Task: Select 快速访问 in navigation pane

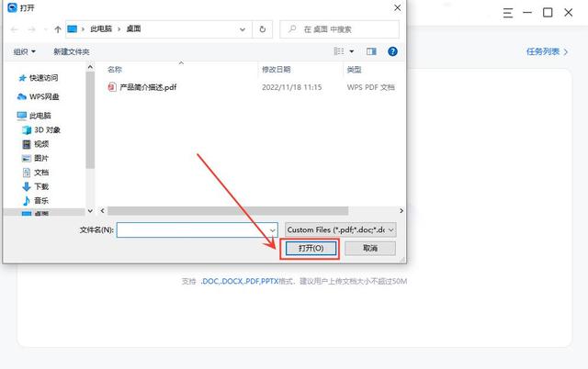Action: click(x=39, y=78)
